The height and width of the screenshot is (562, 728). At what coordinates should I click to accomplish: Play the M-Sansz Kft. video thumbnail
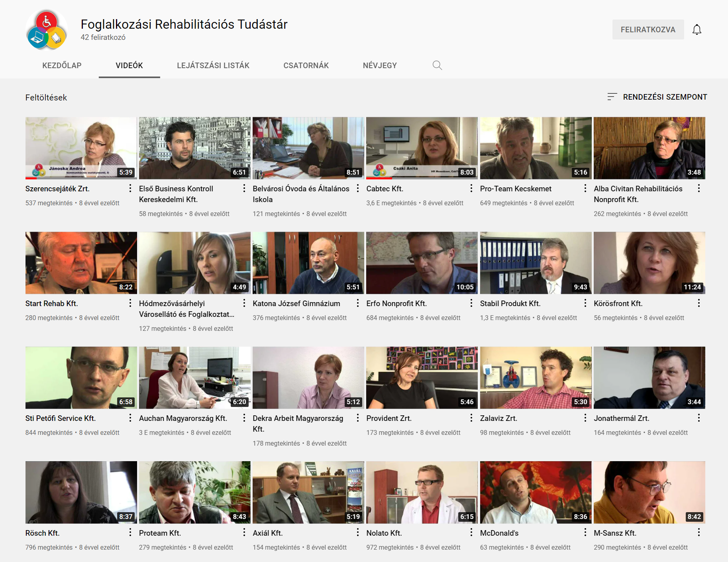[x=650, y=492]
